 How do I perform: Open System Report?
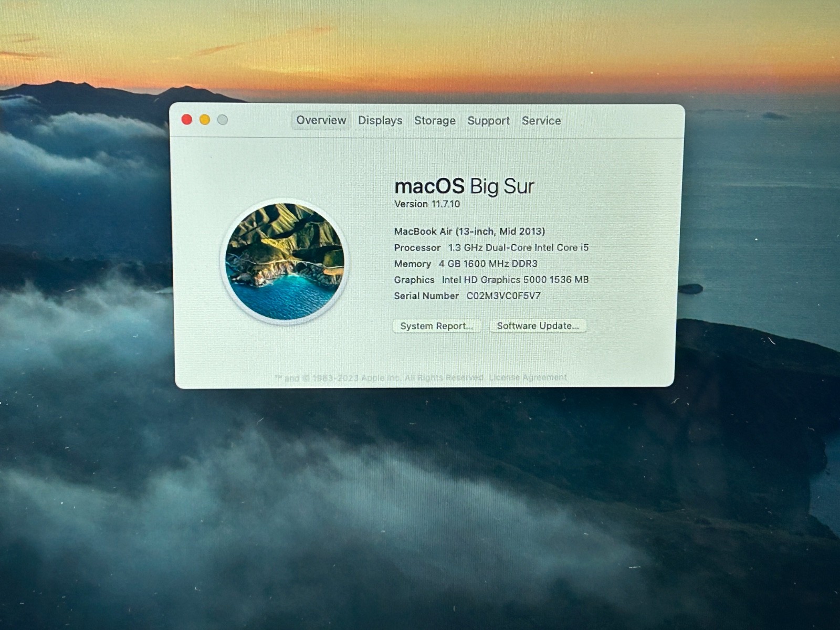coord(437,326)
